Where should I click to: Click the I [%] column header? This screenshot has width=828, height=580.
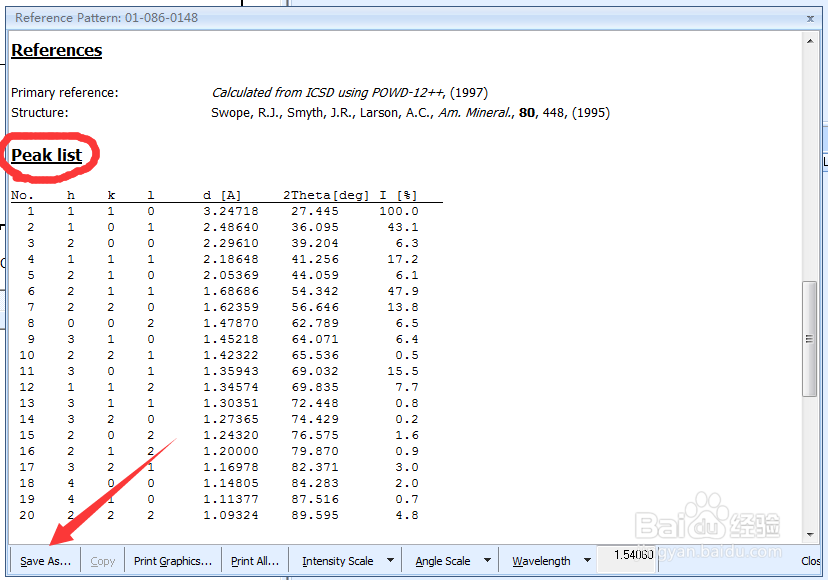398,195
